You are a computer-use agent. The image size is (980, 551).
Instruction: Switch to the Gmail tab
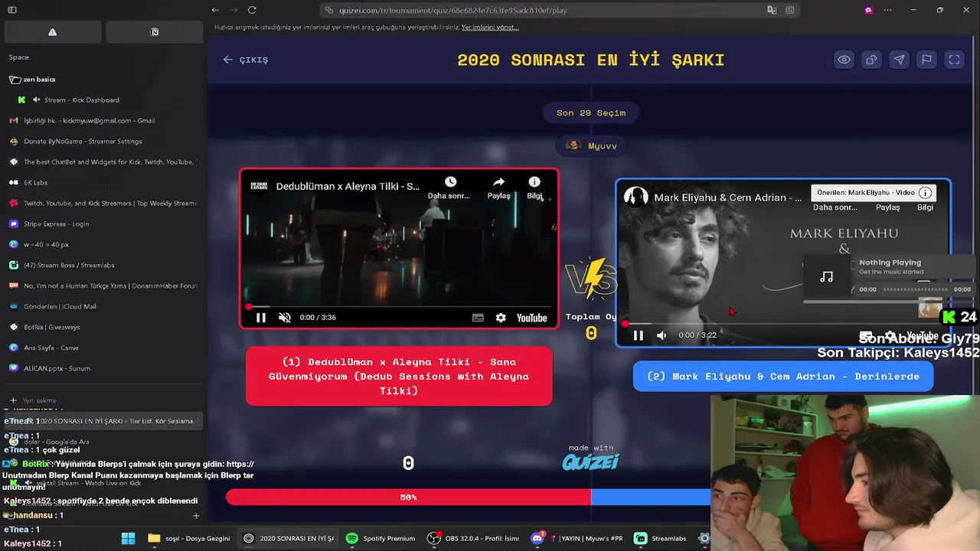pyautogui.click(x=103, y=120)
